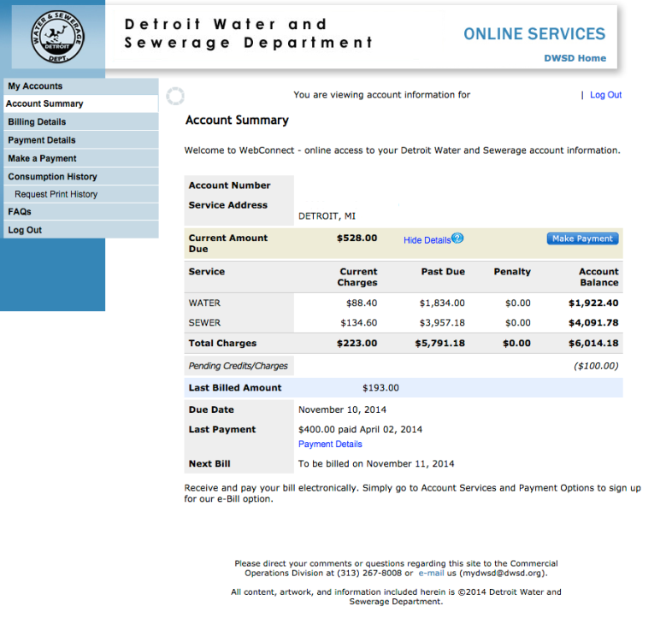Collapse with the Hide Details link

pos(427,240)
